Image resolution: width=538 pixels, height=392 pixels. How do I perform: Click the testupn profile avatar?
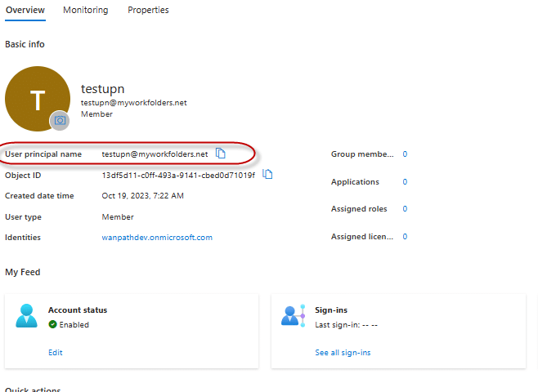point(37,99)
